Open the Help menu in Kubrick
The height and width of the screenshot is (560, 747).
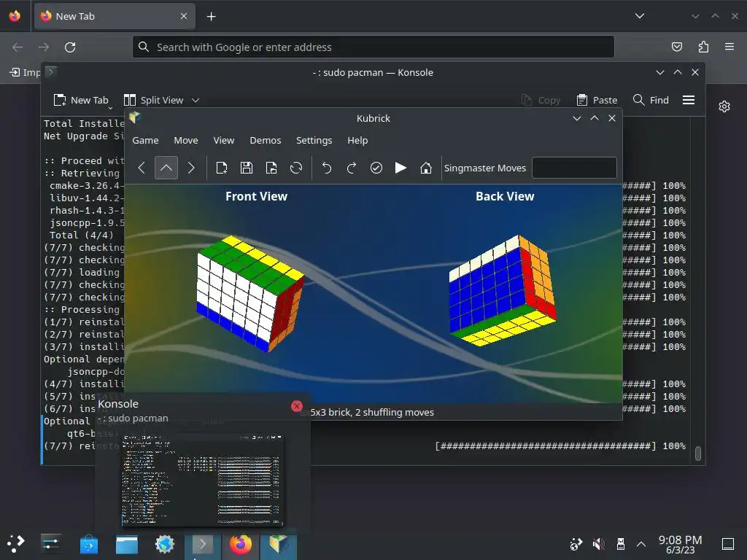357,141
